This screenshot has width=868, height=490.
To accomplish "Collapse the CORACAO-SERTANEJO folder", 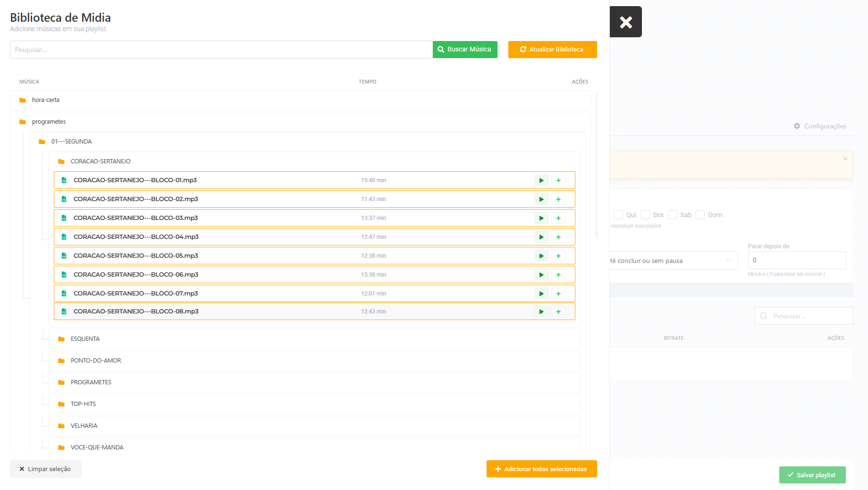I will click(x=101, y=161).
